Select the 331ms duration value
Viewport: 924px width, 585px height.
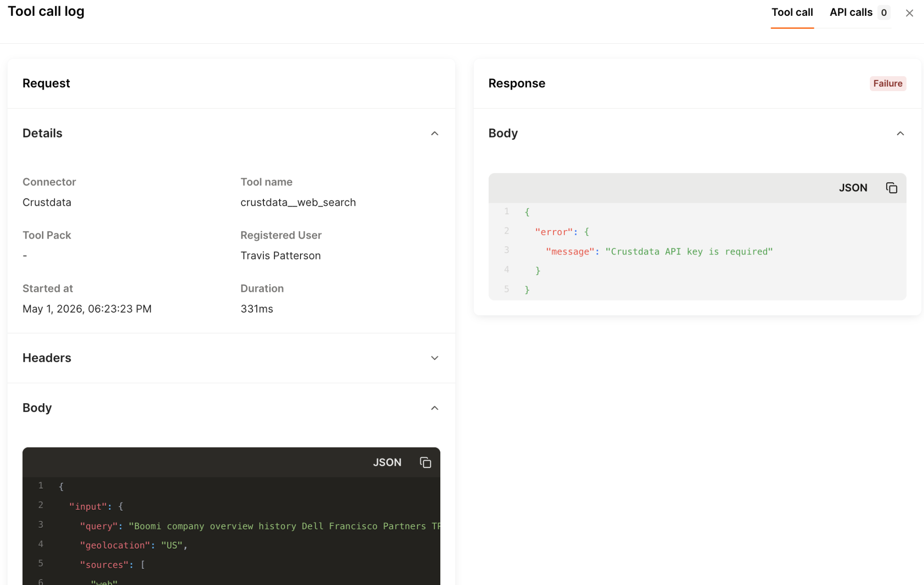[x=257, y=309]
